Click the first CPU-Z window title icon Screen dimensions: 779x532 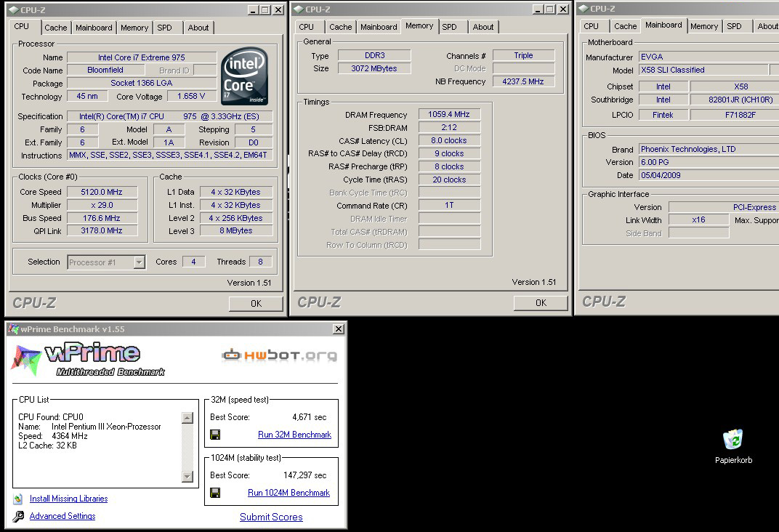point(13,10)
